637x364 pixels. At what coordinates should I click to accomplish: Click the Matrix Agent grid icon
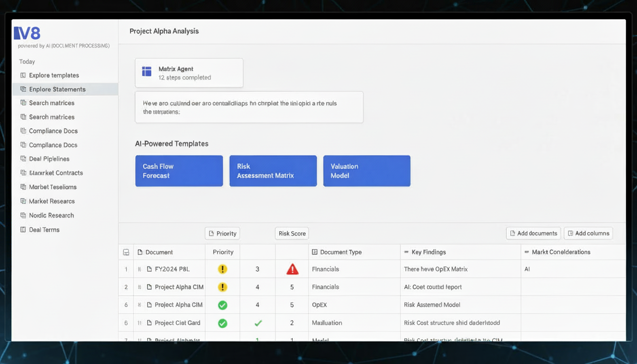point(146,72)
